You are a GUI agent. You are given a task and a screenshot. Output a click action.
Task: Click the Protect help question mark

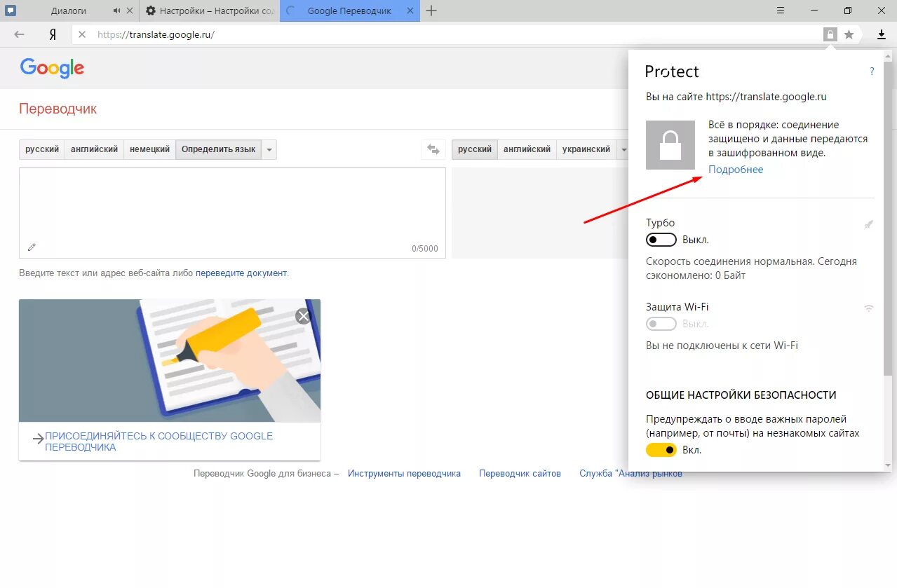[872, 71]
